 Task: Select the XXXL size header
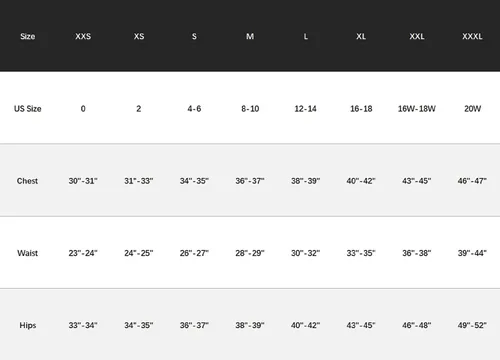[472, 36]
